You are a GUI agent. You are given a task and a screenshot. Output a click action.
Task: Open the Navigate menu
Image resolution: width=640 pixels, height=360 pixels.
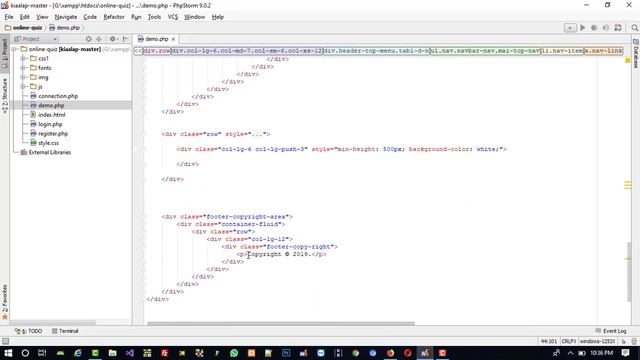[x=66, y=17]
